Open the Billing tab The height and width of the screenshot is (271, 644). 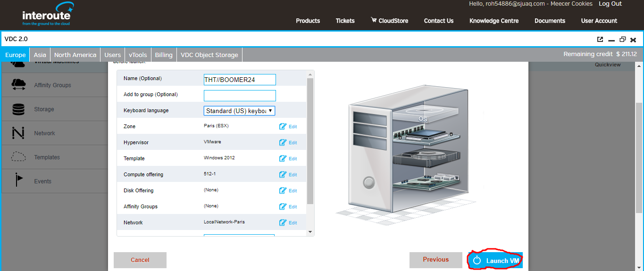[x=164, y=55]
